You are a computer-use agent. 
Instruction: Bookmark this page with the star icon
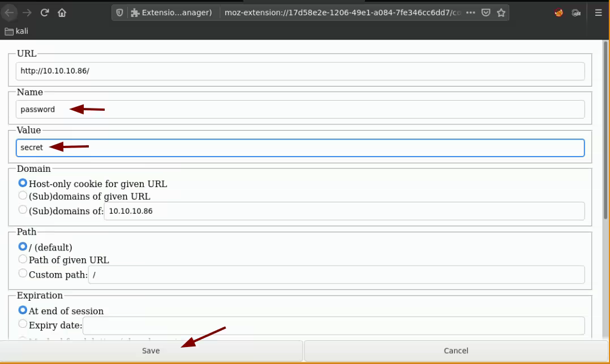click(x=500, y=13)
